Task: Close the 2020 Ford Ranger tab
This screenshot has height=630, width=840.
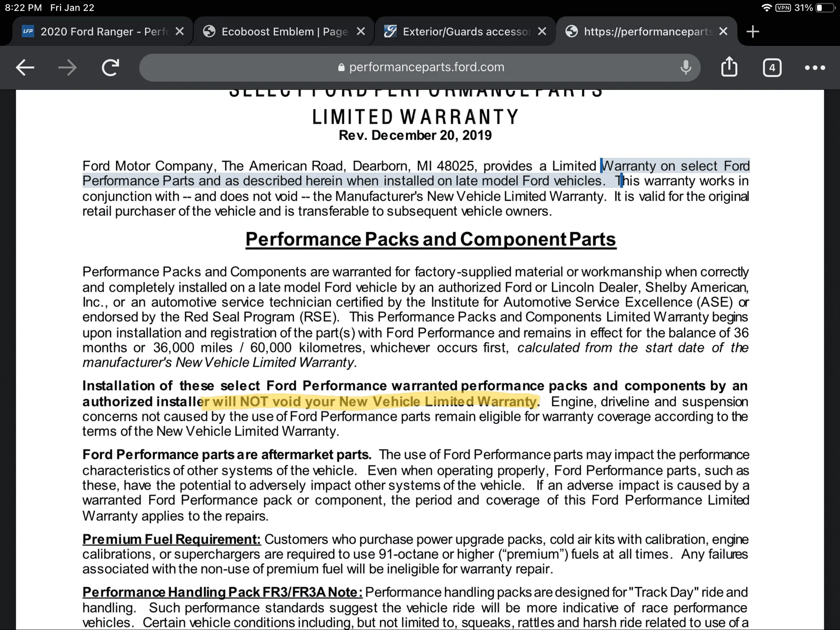Action: coord(179,31)
